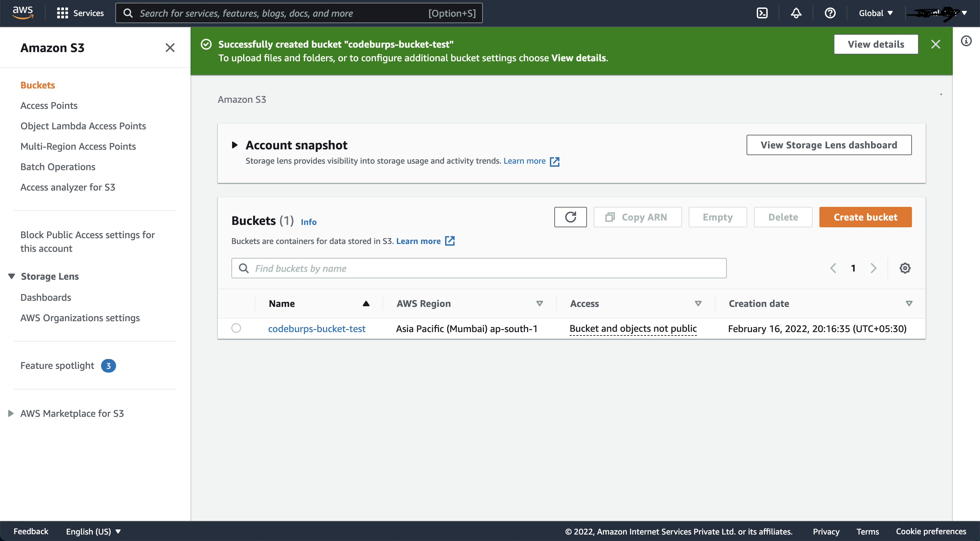Click the Copy ARN button
980x541 pixels.
click(x=637, y=217)
